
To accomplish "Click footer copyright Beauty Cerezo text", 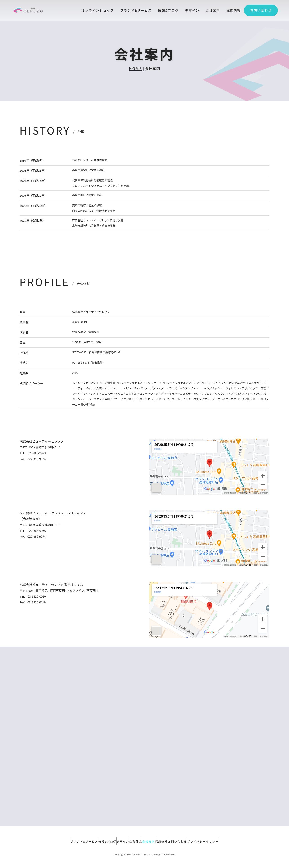I will (144, 854).
